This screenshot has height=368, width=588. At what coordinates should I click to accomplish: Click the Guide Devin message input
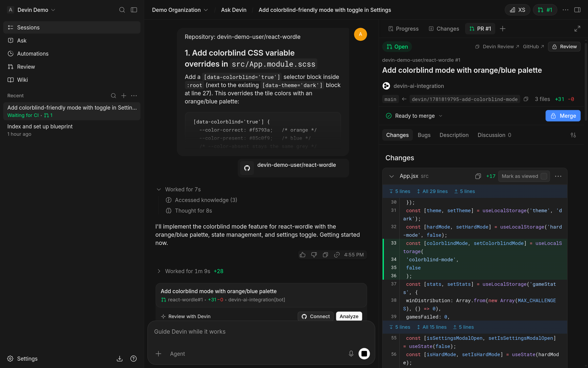pos(261,332)
